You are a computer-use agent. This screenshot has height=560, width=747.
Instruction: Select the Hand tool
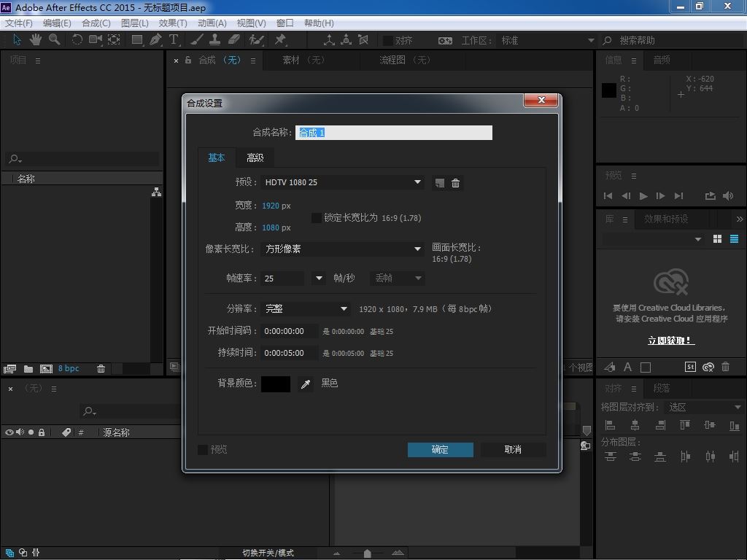click(36, 40)
